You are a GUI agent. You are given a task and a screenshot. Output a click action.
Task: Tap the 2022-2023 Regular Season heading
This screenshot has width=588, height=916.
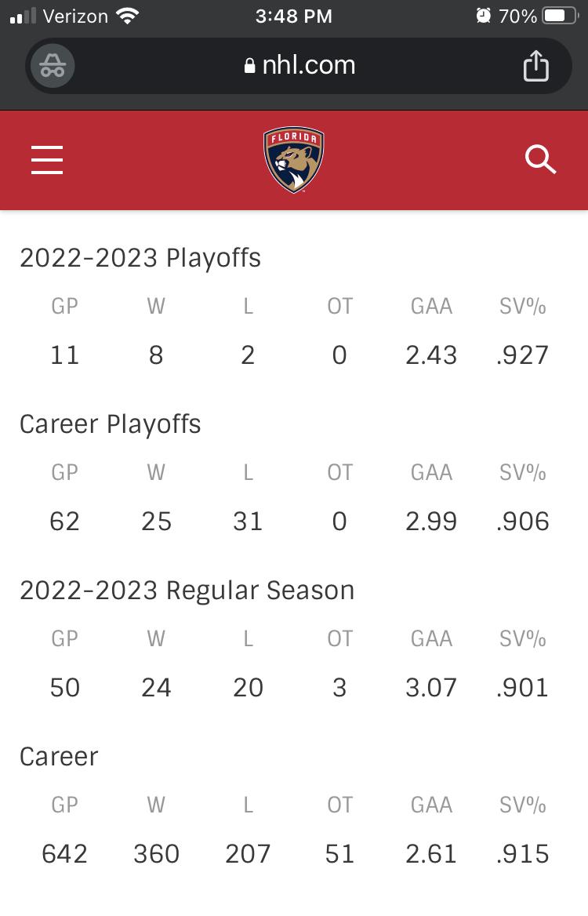pyautogui.click(x=187, y=590)
